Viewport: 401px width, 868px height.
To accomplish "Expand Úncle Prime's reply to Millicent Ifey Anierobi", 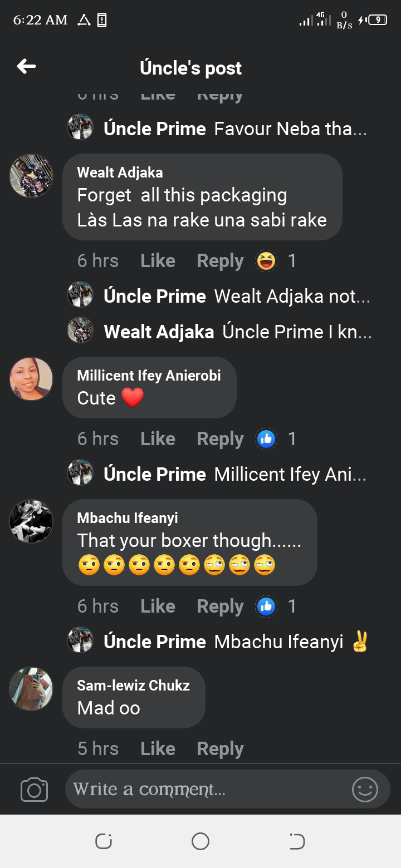I will click(x=290, y=475).
